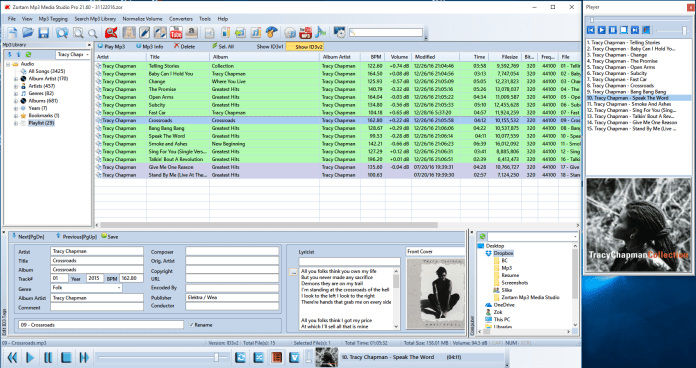Image resolution: width=696 pixels, height=368 pixels.
Task: Click the seek slider in bottom player bar
Action: (162, 357)
